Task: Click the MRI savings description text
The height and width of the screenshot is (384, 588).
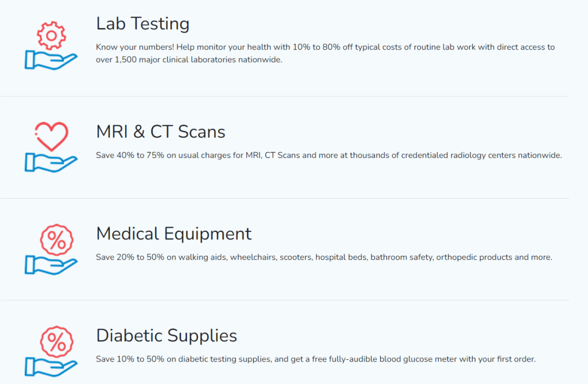Action: pos(329,155)
